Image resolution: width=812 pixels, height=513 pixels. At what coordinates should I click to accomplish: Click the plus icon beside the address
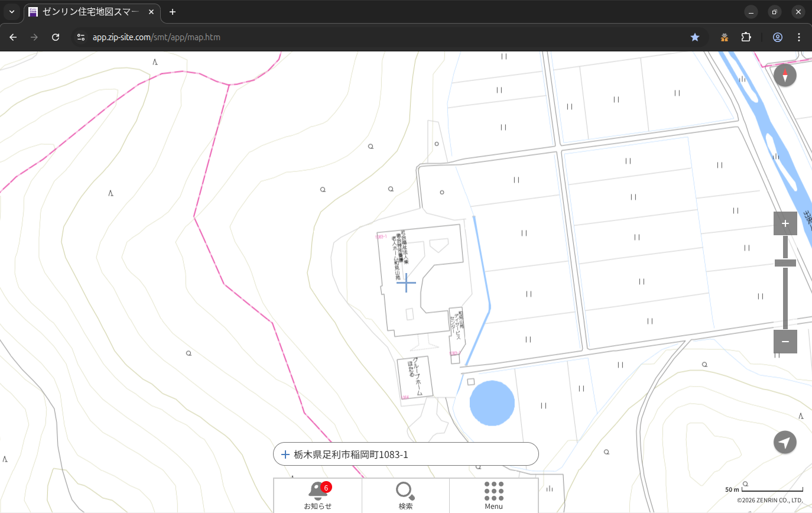tap(285, 454)
